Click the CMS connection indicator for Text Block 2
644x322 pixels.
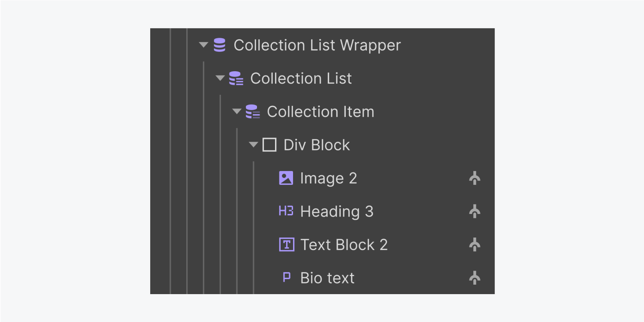pos(475,244)
